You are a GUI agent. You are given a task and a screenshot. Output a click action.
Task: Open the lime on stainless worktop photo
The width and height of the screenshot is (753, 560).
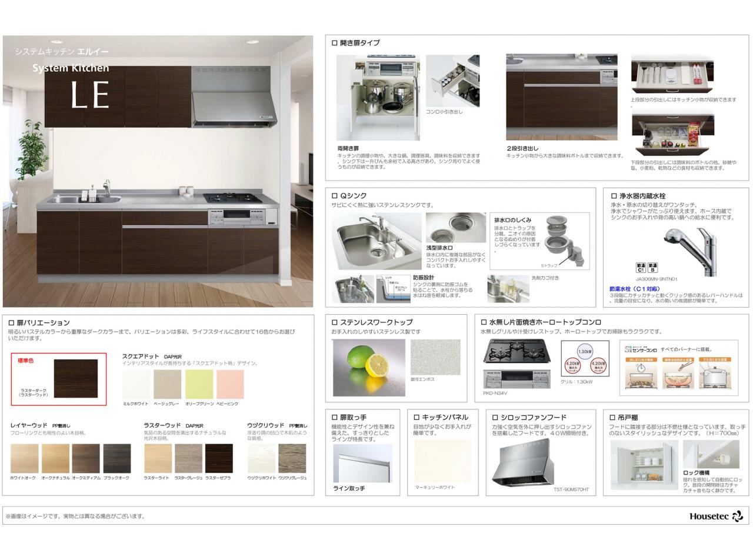369,368
